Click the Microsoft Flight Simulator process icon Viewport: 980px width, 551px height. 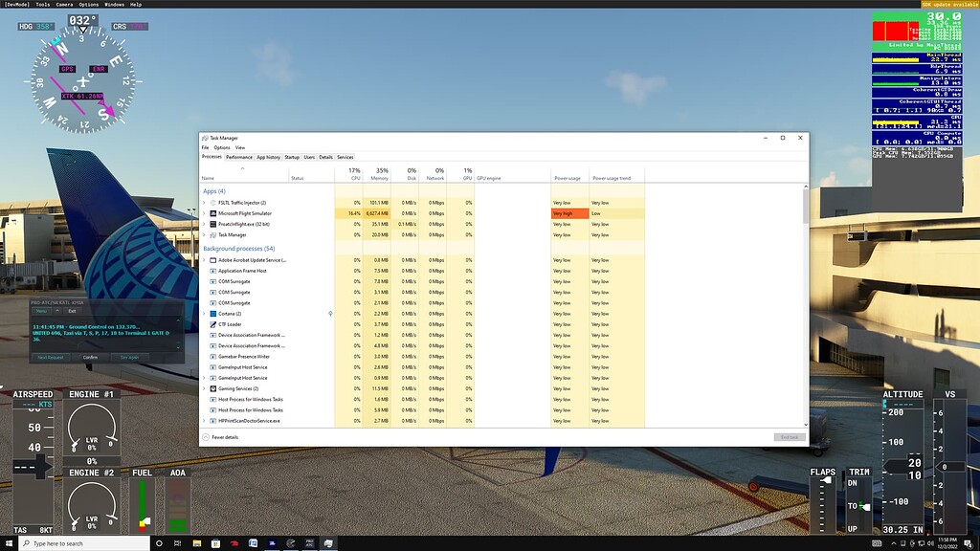[212, 213]
